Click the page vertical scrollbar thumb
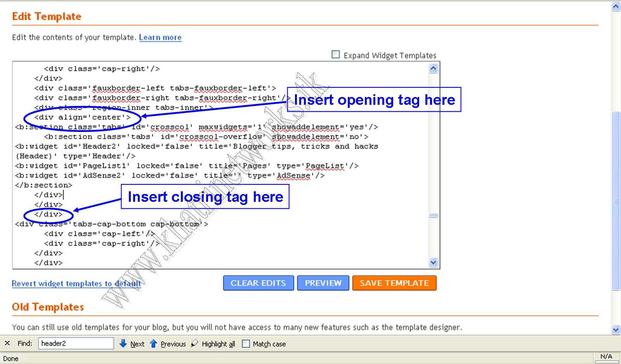Image resolution: width=621 pixels, height=364 pixels. 616,201
